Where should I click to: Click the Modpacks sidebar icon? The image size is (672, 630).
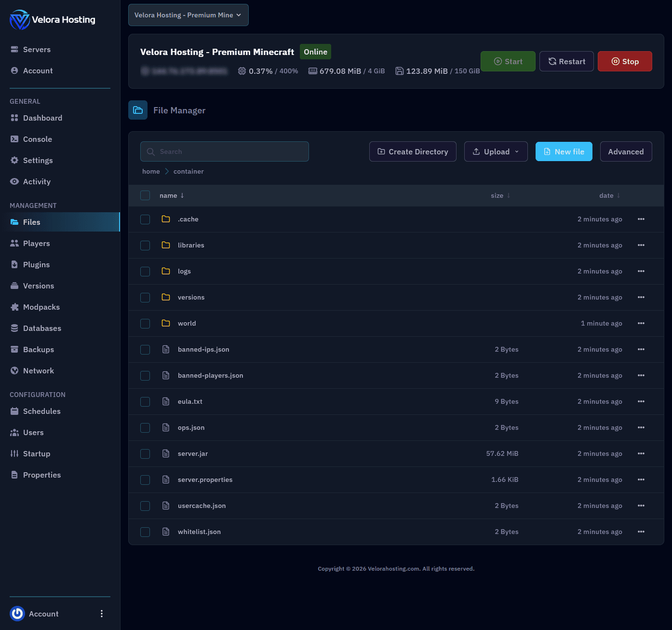15,307
